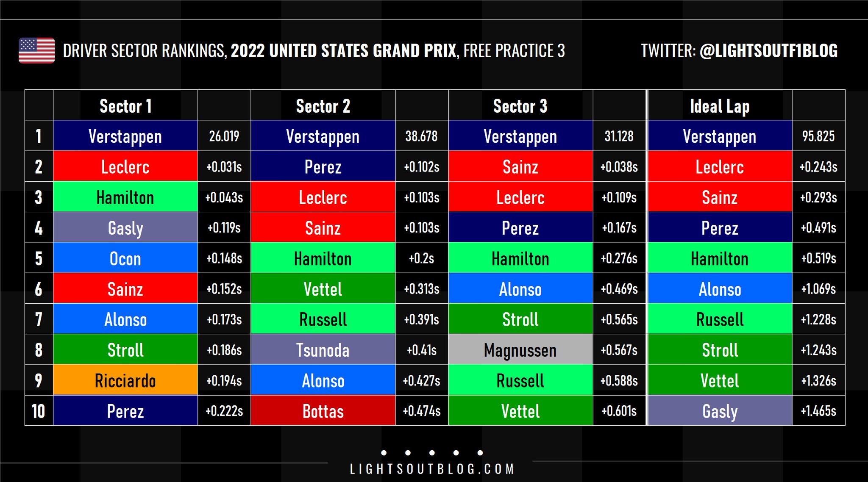Click Gasly in the Ideal Lap column
The height and width of the screenshot is (482, 868).
pos(720,411)
